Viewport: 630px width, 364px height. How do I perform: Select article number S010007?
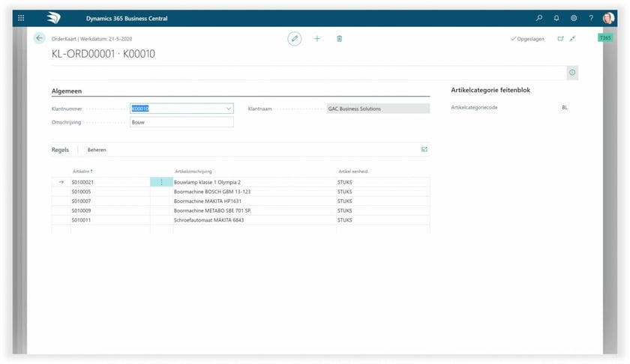(x=81, y=201)
